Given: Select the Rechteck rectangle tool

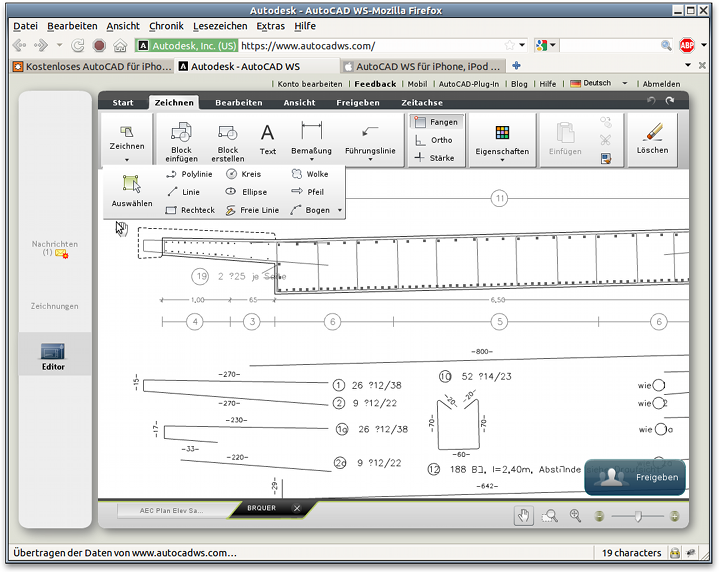Looking at the screenshot, I should click(190, 210).
